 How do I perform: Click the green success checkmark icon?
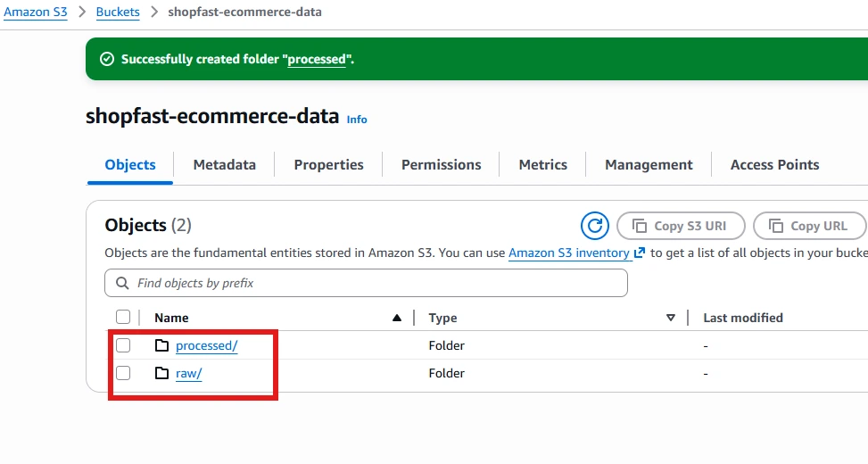tap(107, 59)
